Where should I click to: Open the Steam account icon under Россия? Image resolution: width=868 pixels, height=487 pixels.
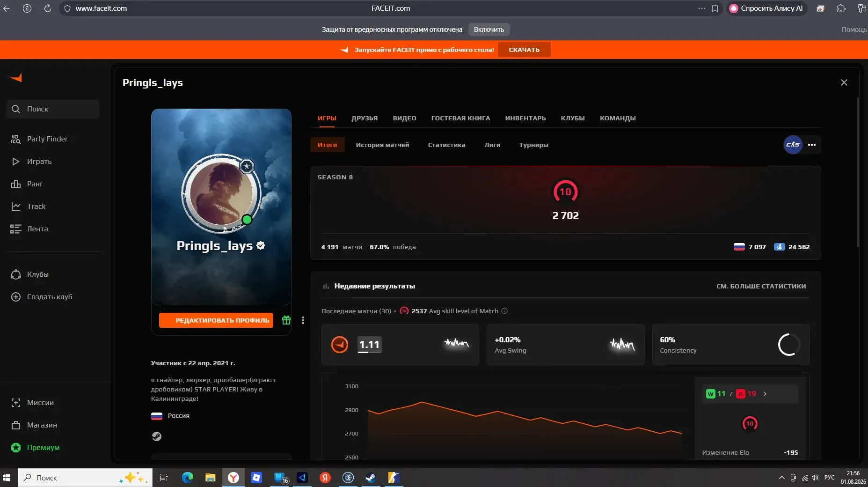[157, 436]
